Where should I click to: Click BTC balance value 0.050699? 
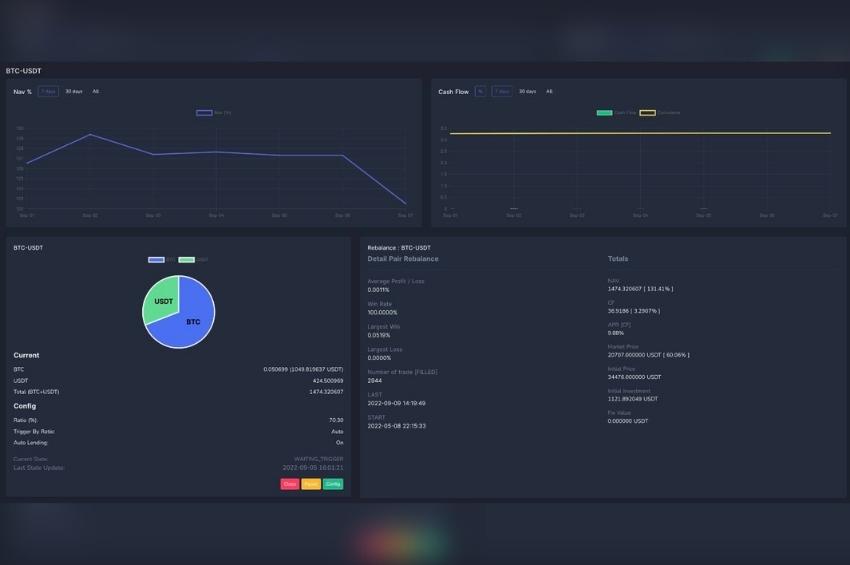pos(303,369)
